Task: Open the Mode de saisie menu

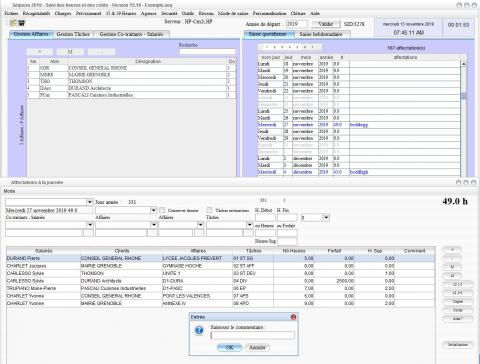Action: pos(233,13)
